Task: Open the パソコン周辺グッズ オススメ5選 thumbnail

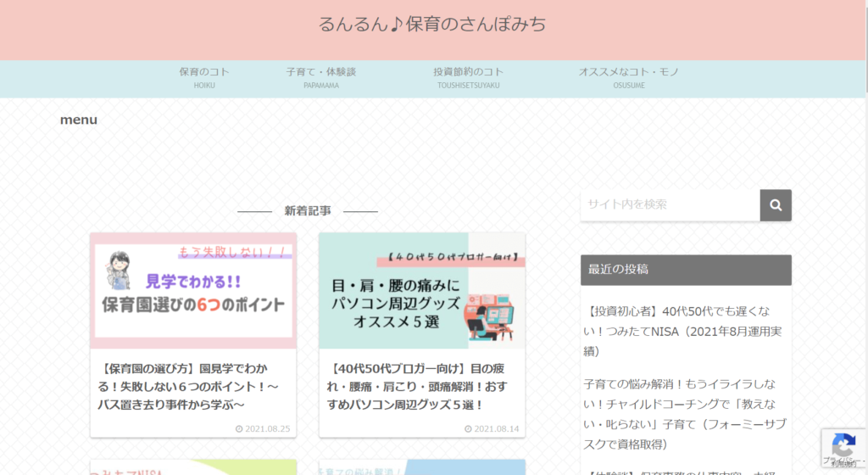Action: pyautogui.click(x=421, y=291)
